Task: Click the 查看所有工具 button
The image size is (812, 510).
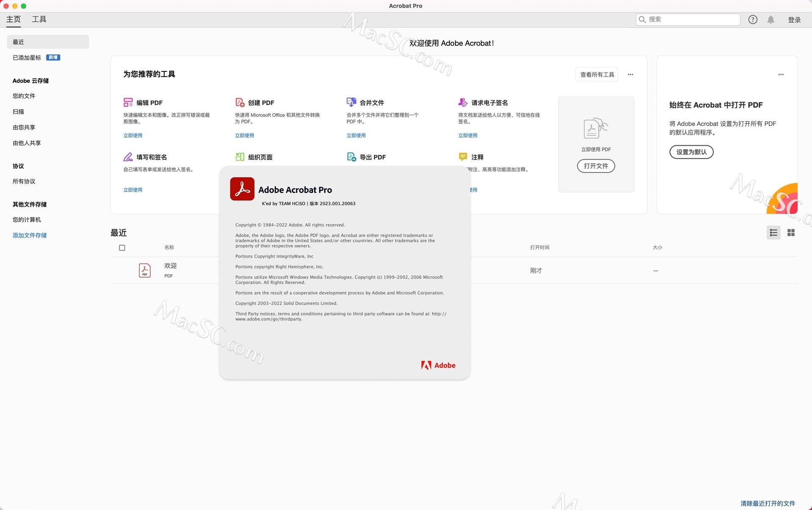Action: point(597,74)
